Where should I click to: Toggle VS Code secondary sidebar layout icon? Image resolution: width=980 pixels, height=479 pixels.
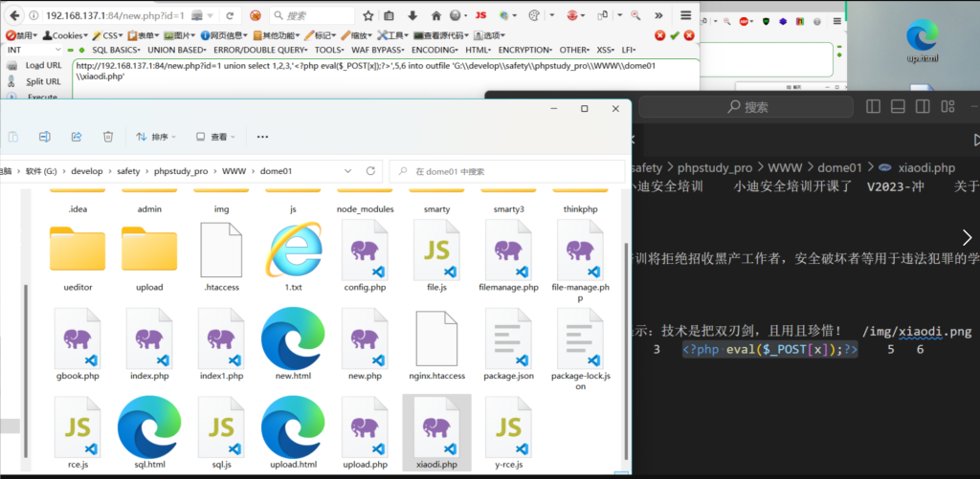[x=923, y=107]
